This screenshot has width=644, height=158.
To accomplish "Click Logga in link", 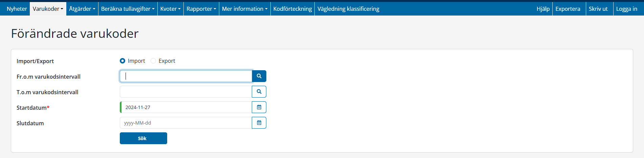I will (626, 9).
